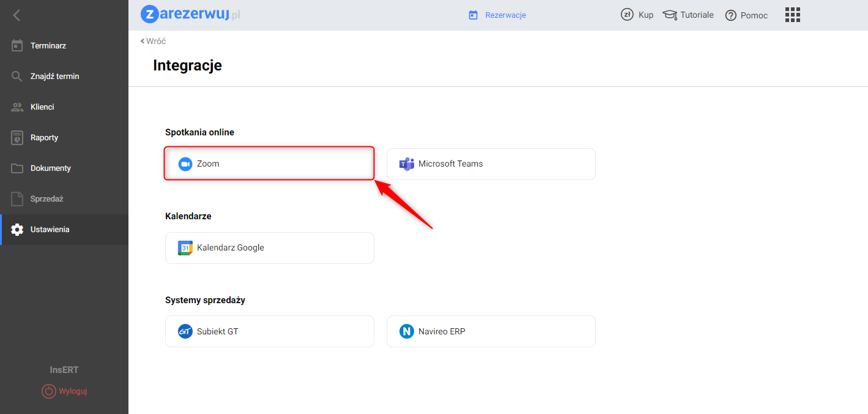Open the Dokumenty folder icon
This screenshot has width=868, height=414.
pyautogui.click(x=17, y=168)
